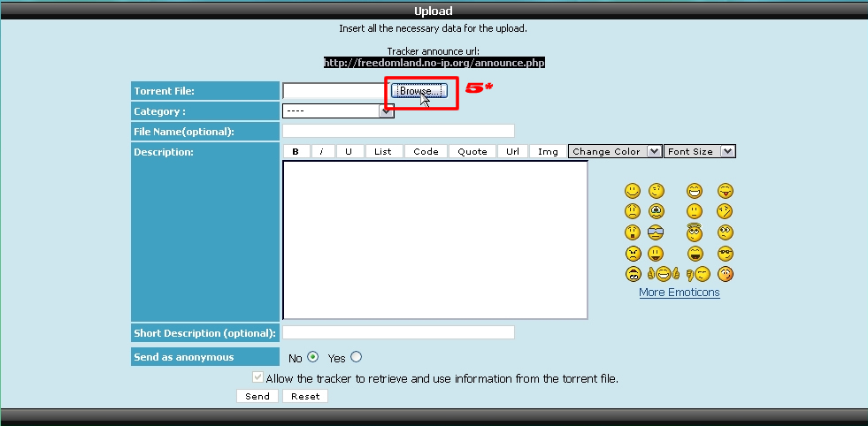The width and height of the screenshot is (868, 426).
Task: Expand the Change Color dropdown
Action: click(x=615, y=151)
